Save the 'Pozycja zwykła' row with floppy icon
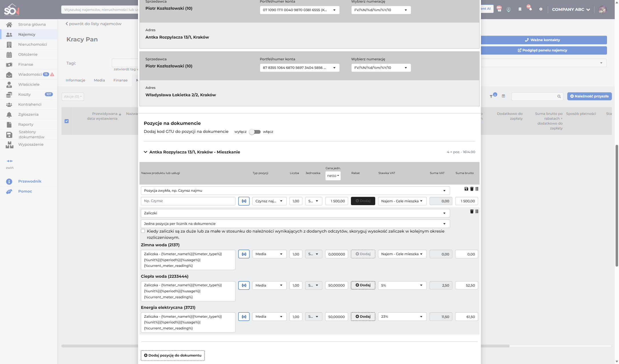Image resolution: width=619 pixels, height=364 pixels. pyautogui.click(x=466, y=189)
